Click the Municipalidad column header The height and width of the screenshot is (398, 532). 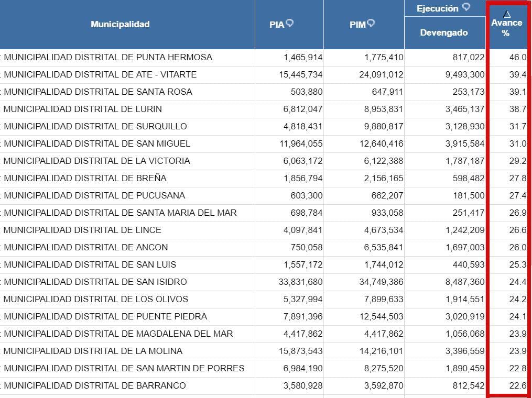121,24
